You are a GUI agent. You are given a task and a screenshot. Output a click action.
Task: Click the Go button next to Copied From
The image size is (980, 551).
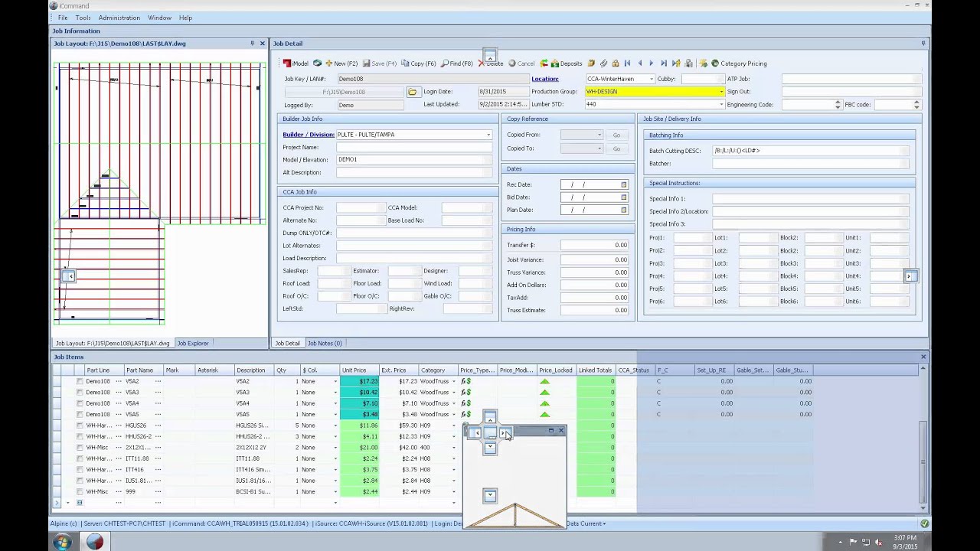point(616,135)
